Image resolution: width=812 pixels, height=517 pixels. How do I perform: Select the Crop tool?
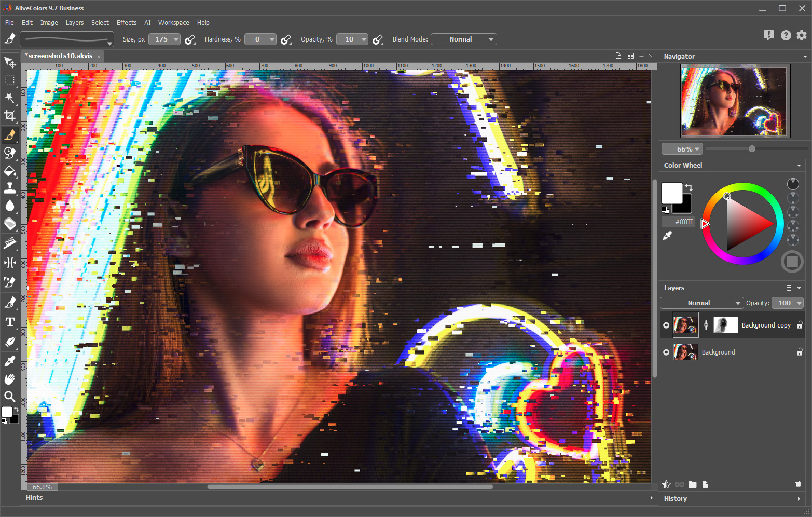pos(9,116)
